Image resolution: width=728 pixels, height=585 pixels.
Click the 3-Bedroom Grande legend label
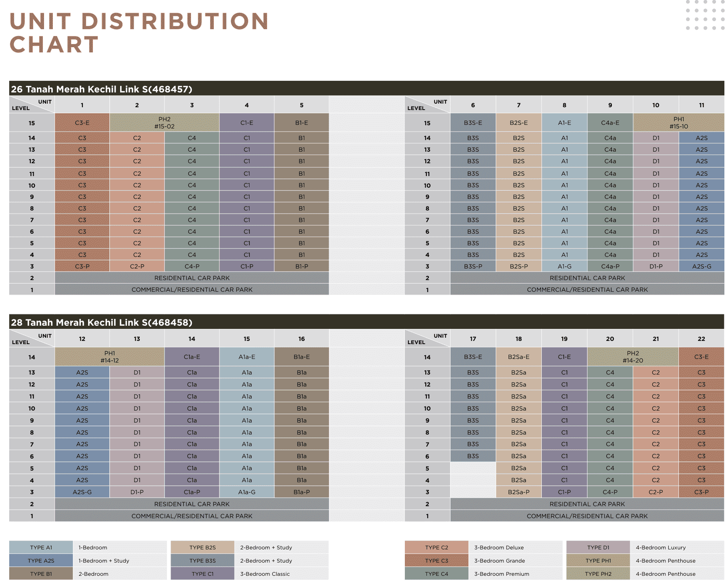pos(499,561)
